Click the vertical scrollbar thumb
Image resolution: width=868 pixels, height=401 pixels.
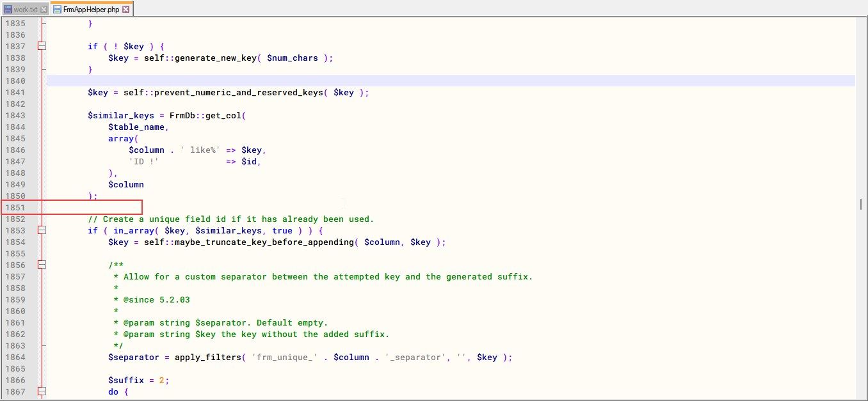(861, 204)
